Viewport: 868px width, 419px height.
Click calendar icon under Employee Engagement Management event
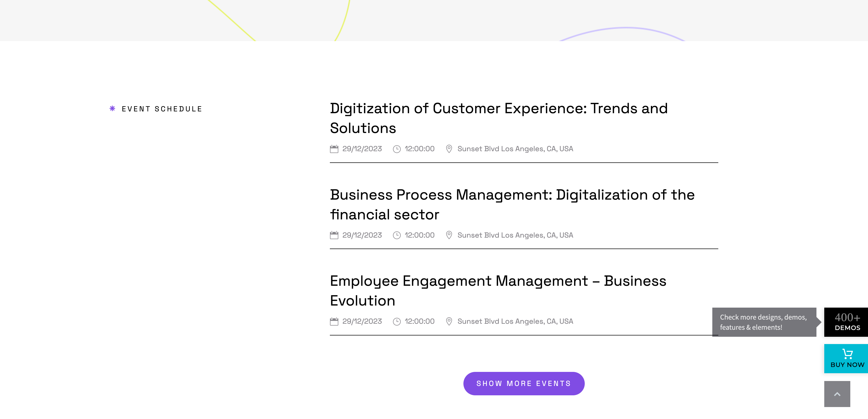pos(334,321)
